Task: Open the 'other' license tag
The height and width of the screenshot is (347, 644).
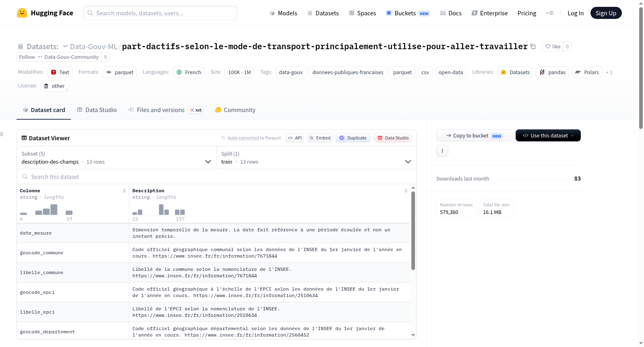Action: (x=54, y=86)
